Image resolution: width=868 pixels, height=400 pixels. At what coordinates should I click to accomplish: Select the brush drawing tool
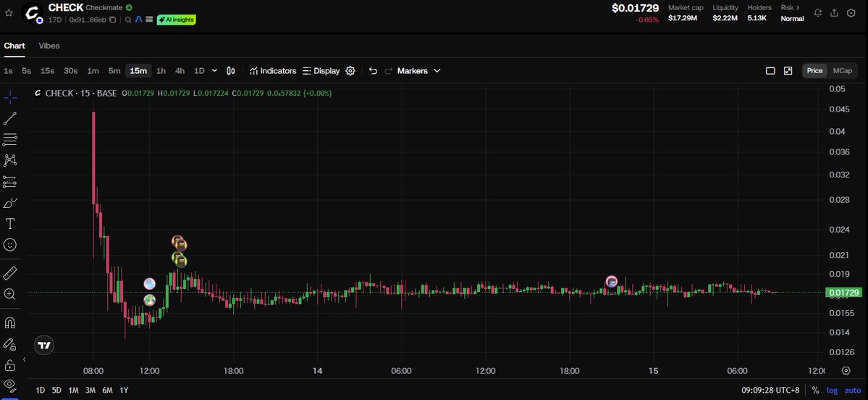click(10, 204)
